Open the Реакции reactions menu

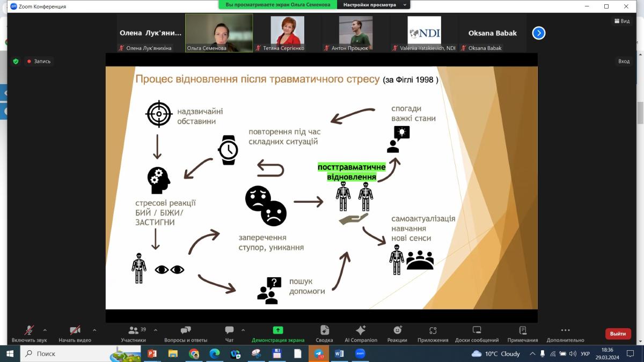[x=397, y=334]
